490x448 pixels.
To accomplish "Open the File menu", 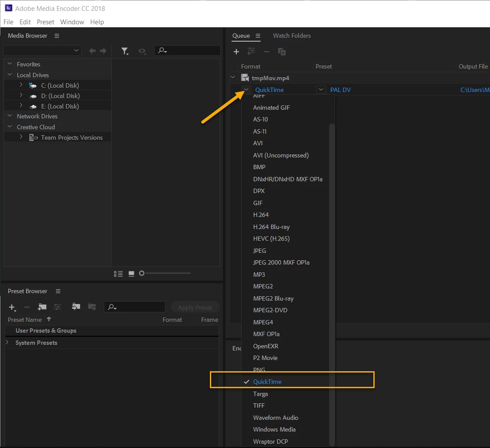I will (8, 22).
